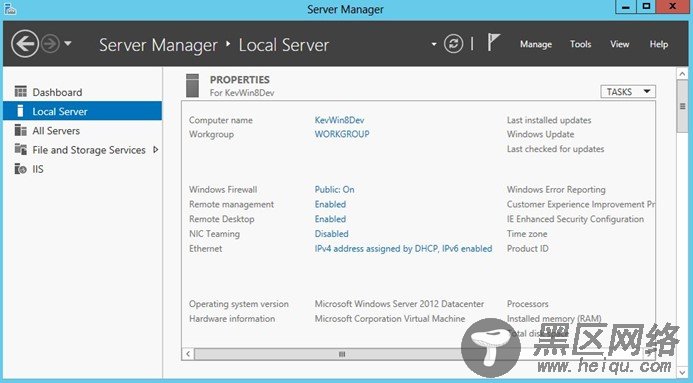Open the View menu
This screenshot has height=383, width=693.
point(620,44)
